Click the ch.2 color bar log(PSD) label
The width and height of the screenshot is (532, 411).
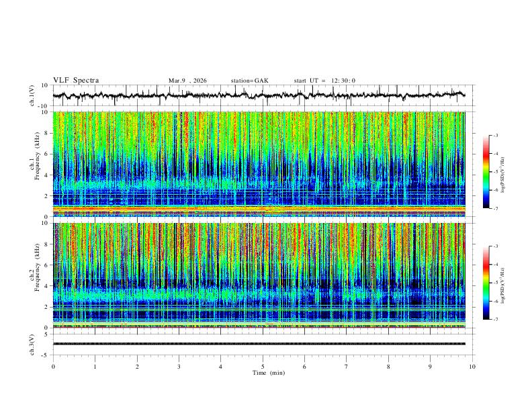pyautogui.click(x=502, y=286)
